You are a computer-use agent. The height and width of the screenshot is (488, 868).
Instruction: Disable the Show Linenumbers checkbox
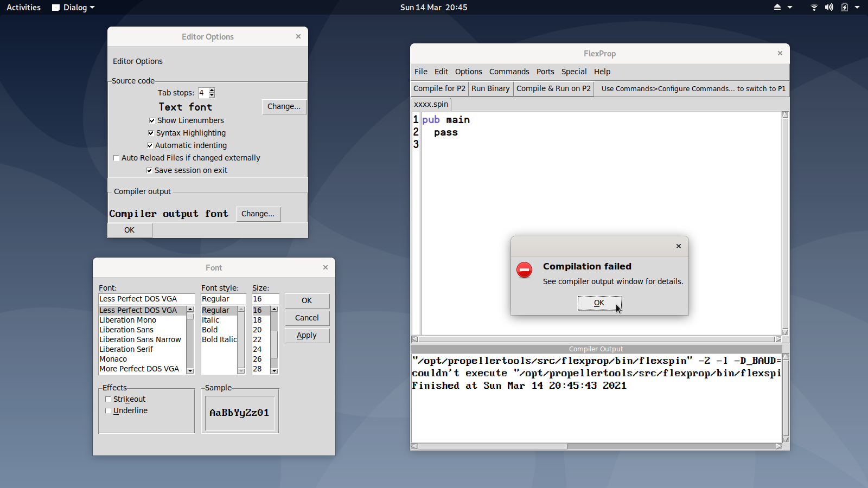point(152,120)
